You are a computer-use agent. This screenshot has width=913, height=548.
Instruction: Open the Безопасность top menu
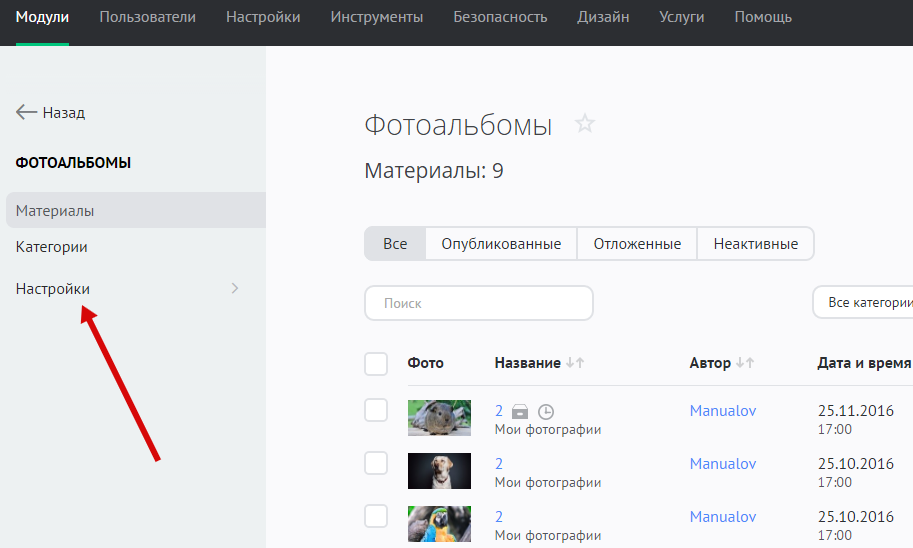tap(500, 17)
